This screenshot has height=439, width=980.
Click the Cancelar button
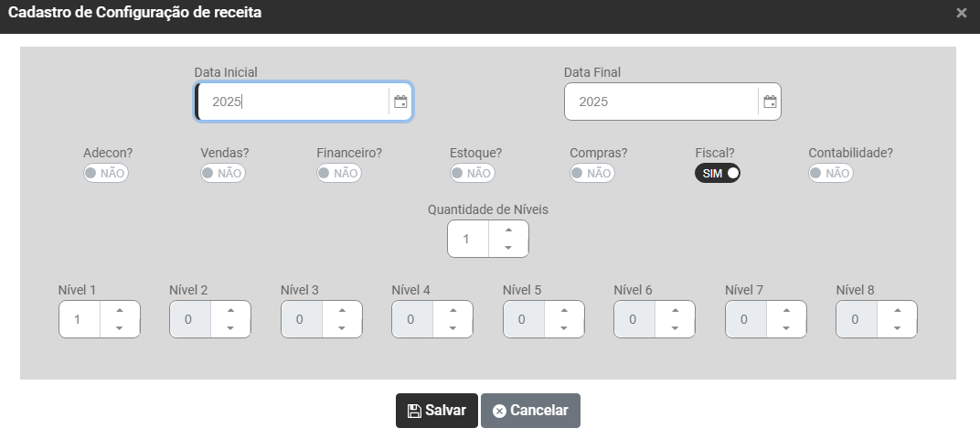click(x=530, y=411)
